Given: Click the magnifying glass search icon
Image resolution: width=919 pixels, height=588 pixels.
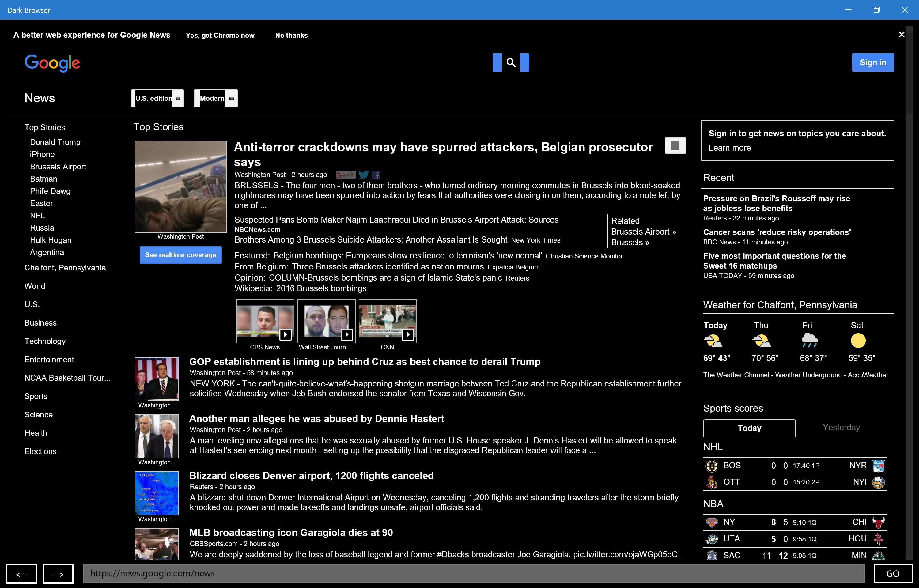Looking at the screenshot, I should (x=511, y=62).
